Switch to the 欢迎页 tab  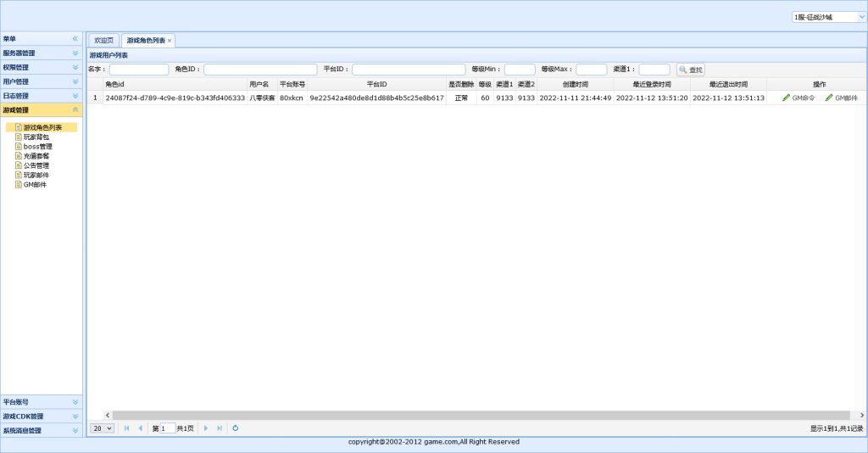click(x=103, y=41)
